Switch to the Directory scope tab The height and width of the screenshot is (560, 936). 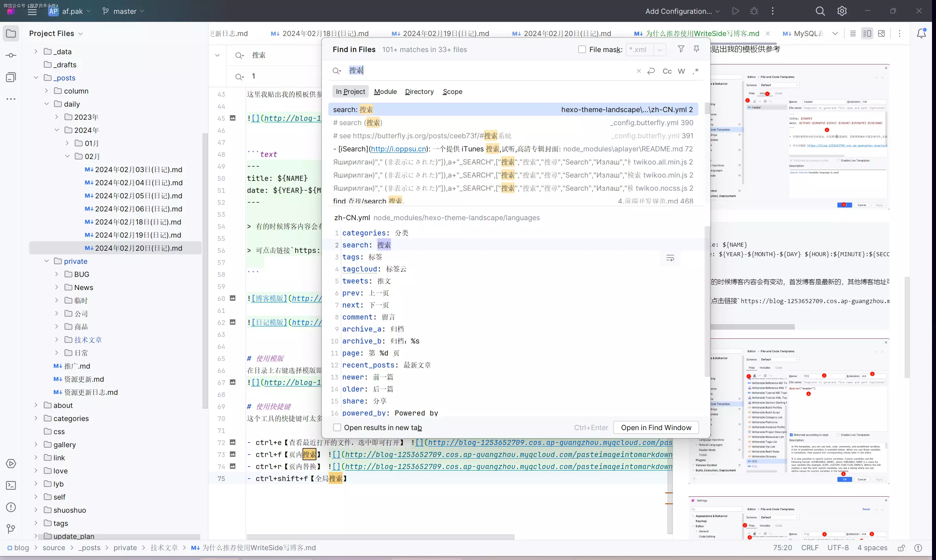pyautogui.click(x=419, y=92)
